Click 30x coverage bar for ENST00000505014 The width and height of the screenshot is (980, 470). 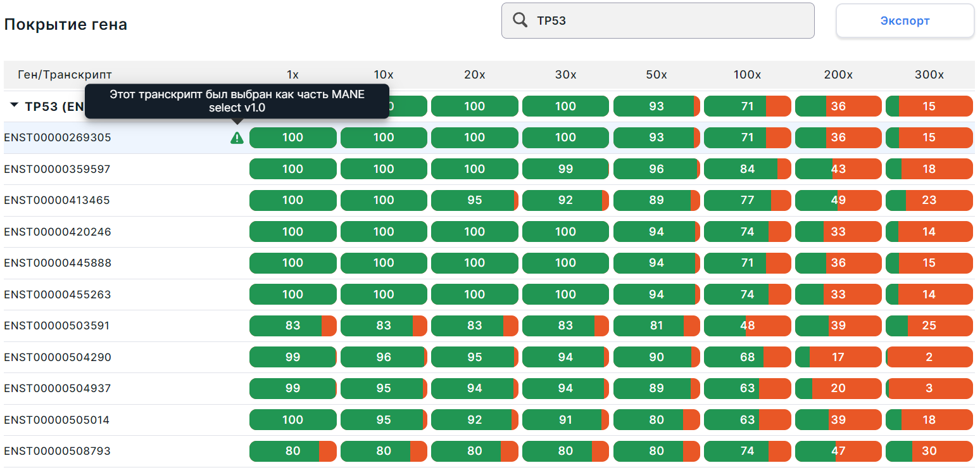565,420
